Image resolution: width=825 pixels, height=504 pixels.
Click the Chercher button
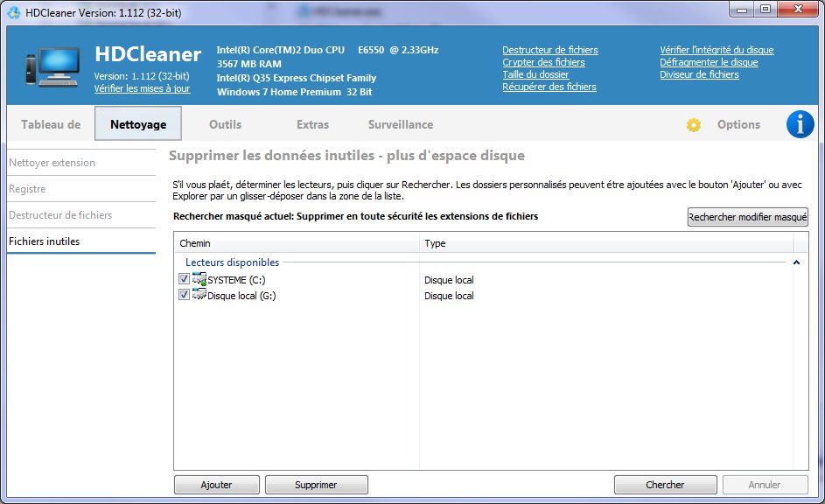[665, 485]
